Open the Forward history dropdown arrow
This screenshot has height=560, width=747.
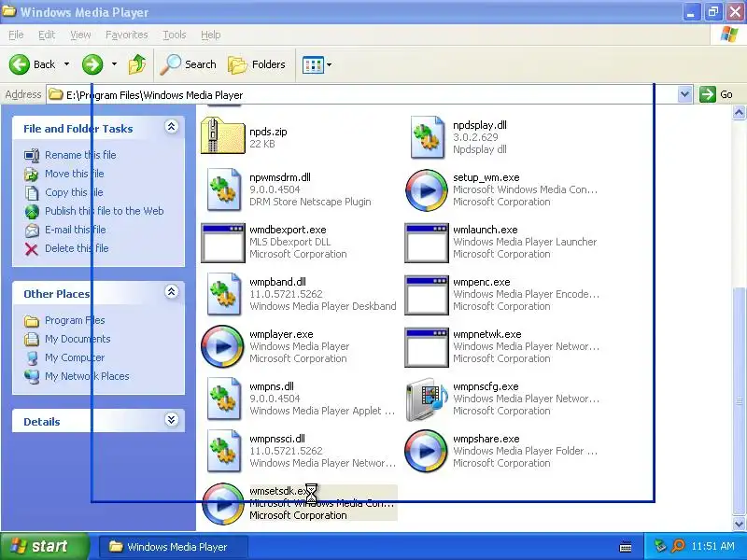pos(114,64)
